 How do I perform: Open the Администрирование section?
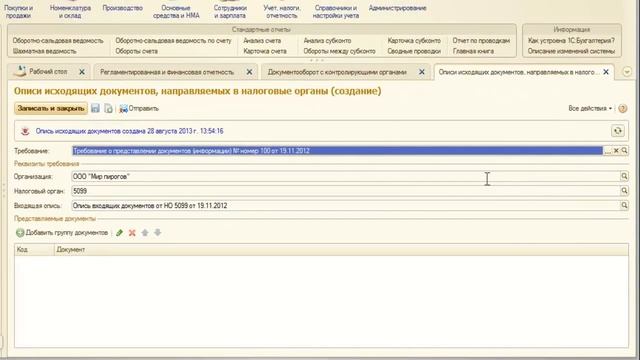point(397,8)
